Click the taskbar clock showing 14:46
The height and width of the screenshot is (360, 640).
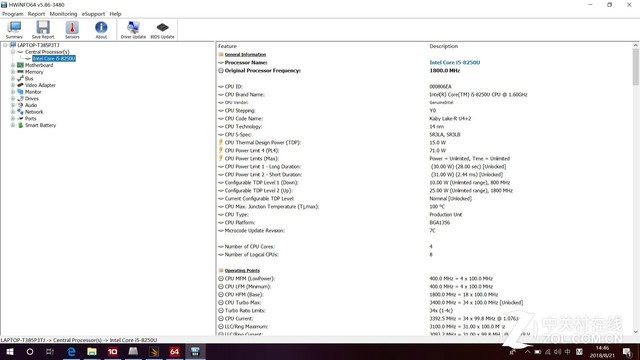point(602,352)
